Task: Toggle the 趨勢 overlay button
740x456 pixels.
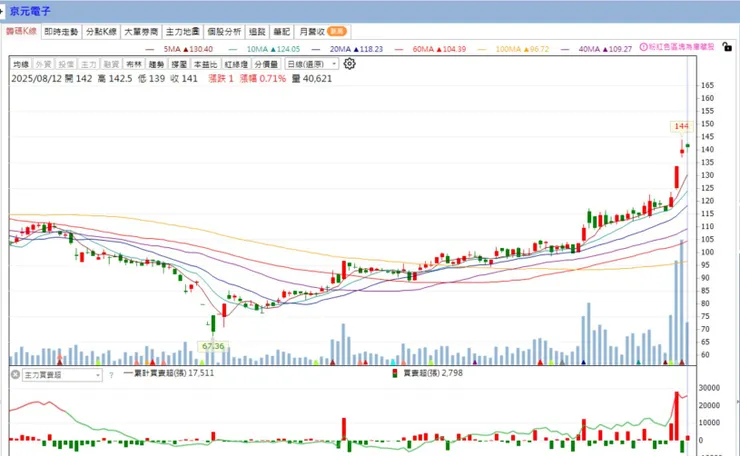Action: (157, 64)
